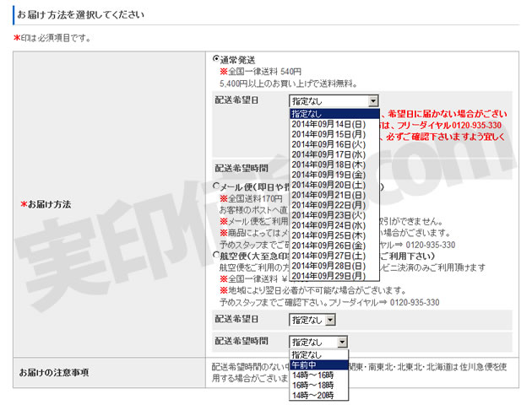This screenshot has height=405, width=532.
Task: Choose the メール便 delivery radio option
Action: pyautogui.click(x=216, y=186)
